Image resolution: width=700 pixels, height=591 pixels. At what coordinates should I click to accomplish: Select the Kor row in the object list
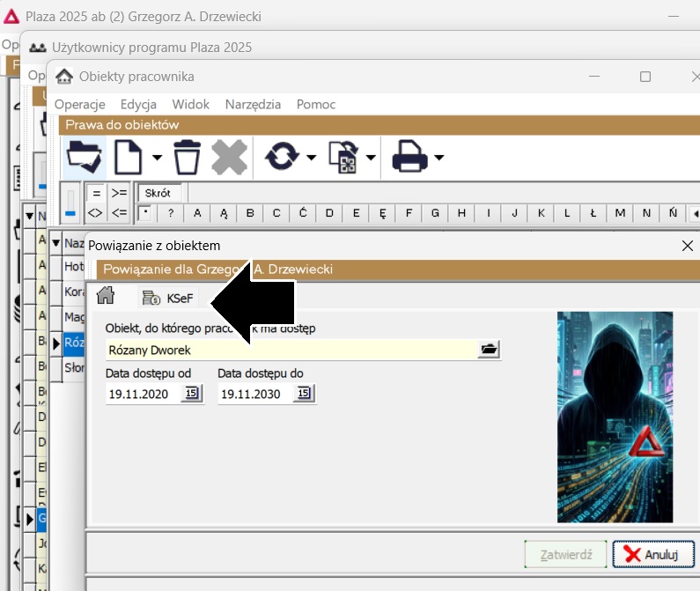coord(74,292)
